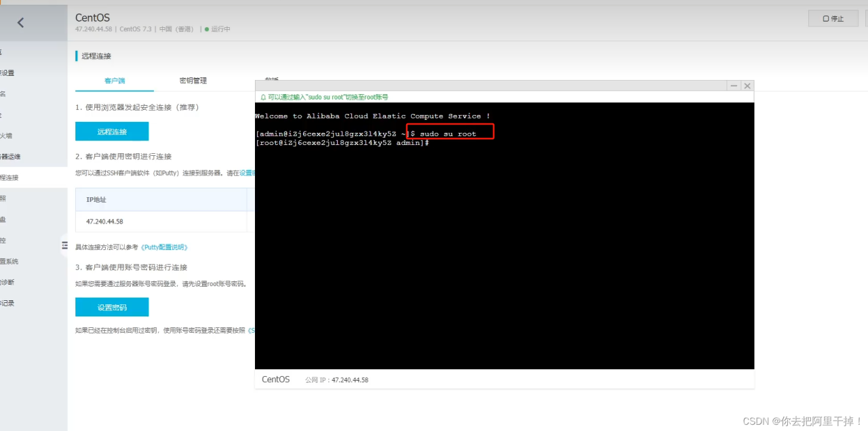Image resolution: width=868 pixels, height=431 pixels.
Task: Collapse sidebar using the three-line handle
Action: pyautogui.click(x=64, y=245)
